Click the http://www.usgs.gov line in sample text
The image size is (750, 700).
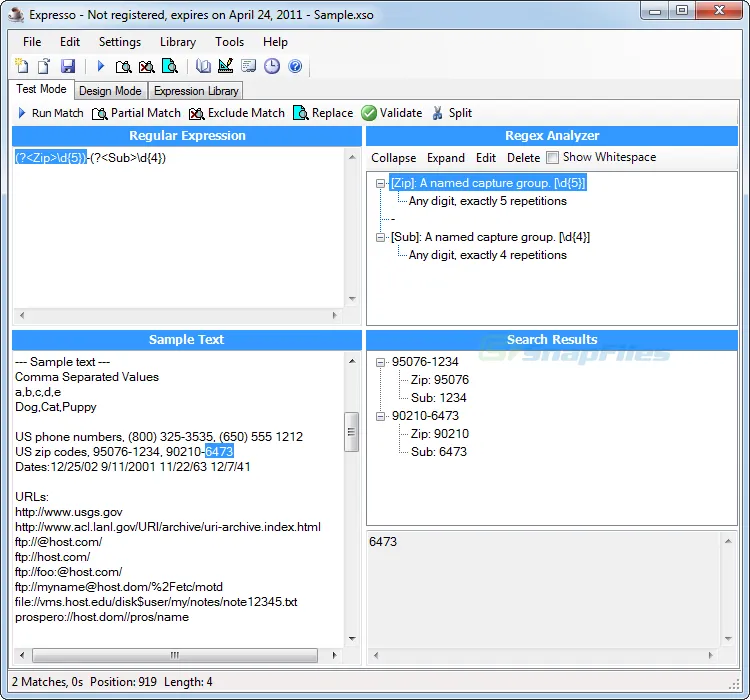[x=68, y=512]
